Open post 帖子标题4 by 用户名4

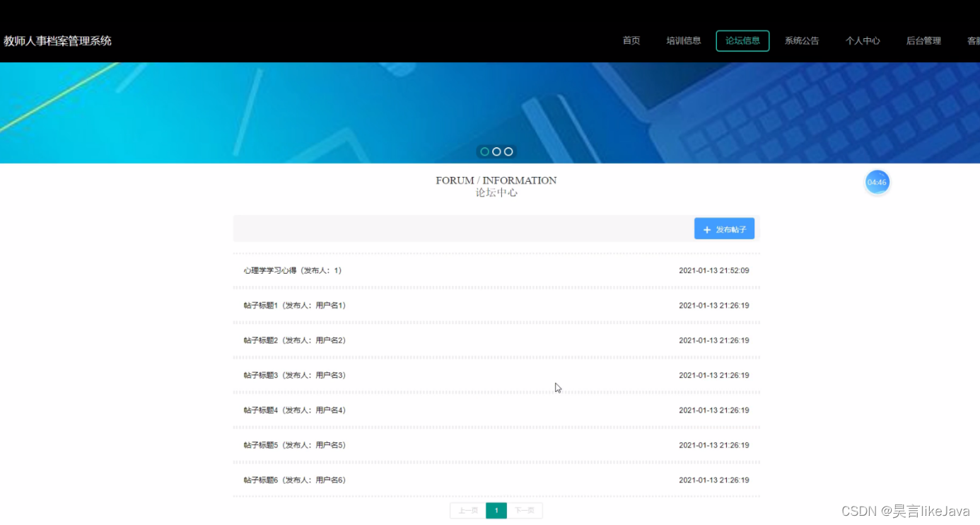pos(496,410)
